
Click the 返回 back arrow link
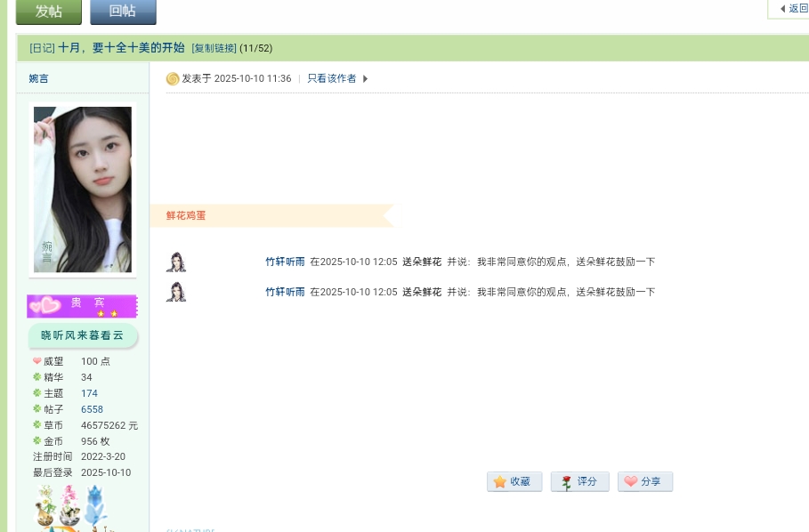pos(793,9)
